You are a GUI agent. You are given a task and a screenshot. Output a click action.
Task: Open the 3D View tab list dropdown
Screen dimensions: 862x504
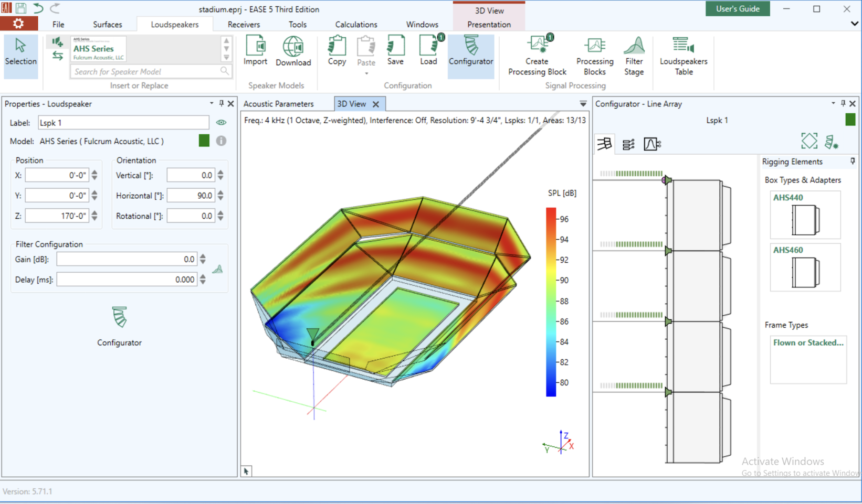click(583, 104)
